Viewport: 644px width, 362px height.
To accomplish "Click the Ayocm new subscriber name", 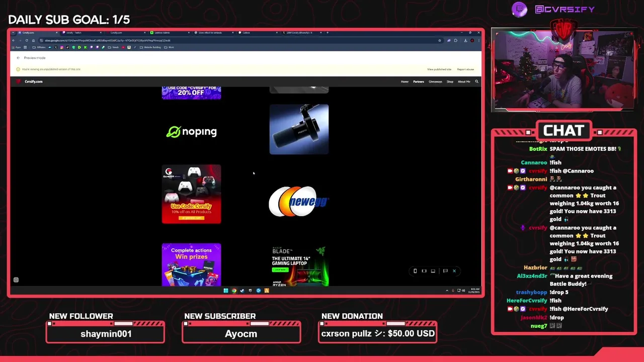I will (241, 334).
